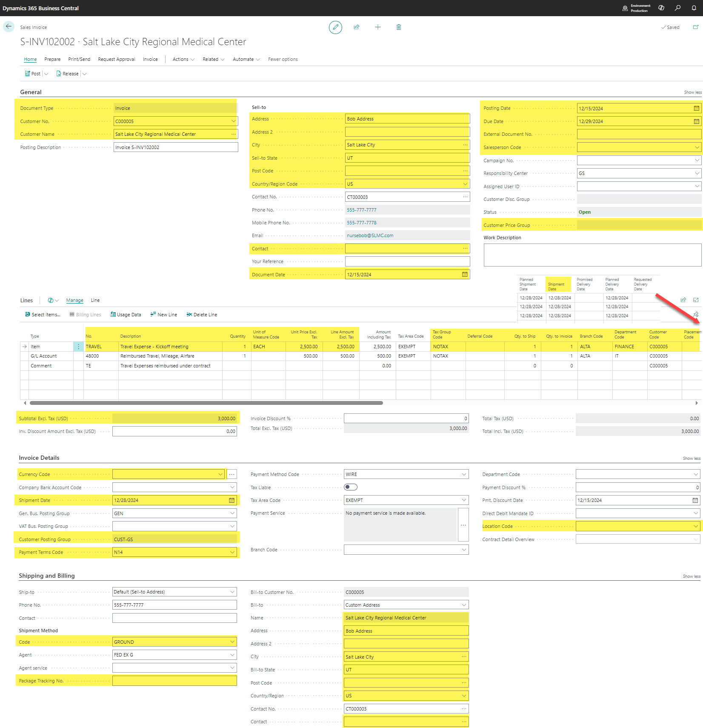The image size is (703, 728).
Task: Expand Location Code dropdown
Action: [x=696, y=526]
